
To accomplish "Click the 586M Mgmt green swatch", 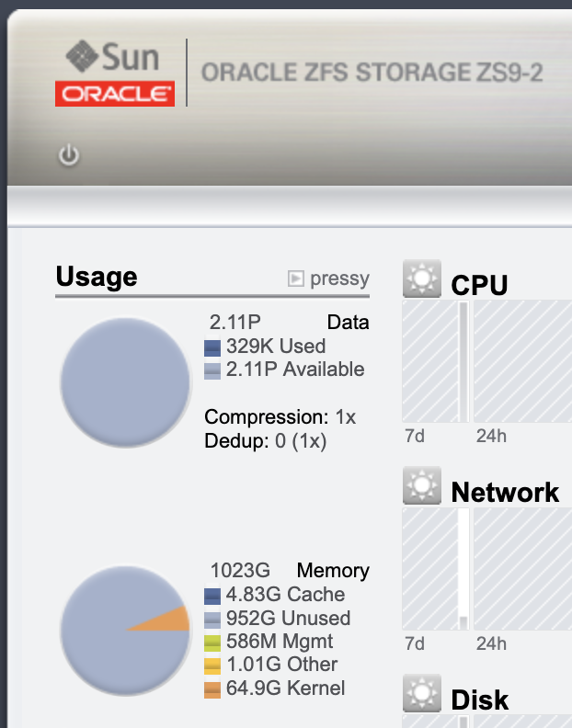I will 212,643.
